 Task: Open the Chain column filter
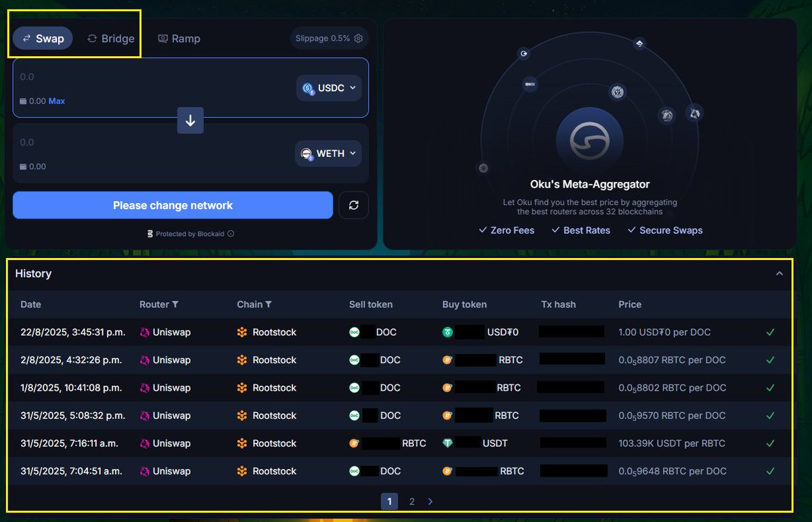coord(269,305)
